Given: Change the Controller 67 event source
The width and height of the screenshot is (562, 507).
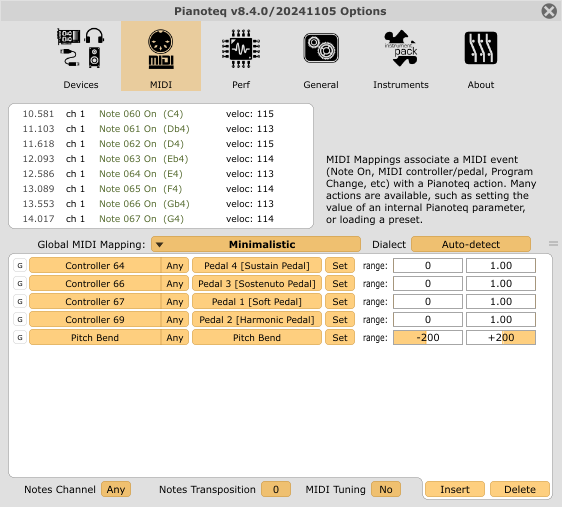Looking at the screenshot, I should [x=95, y=301].
